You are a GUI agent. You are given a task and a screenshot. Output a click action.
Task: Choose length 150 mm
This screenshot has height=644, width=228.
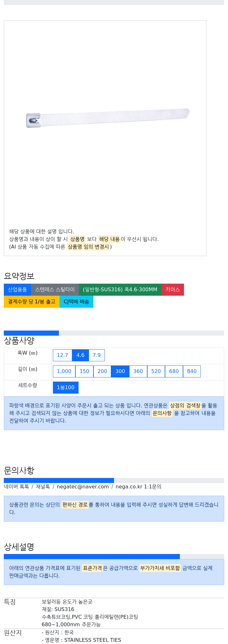point(84,371)
